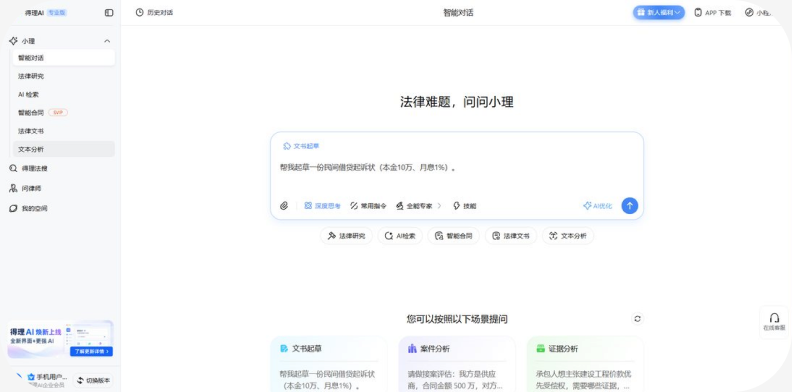This screenshot has height=392, width=792.
Task: Select 智能对话 in the sidebar
Action: 64,58
